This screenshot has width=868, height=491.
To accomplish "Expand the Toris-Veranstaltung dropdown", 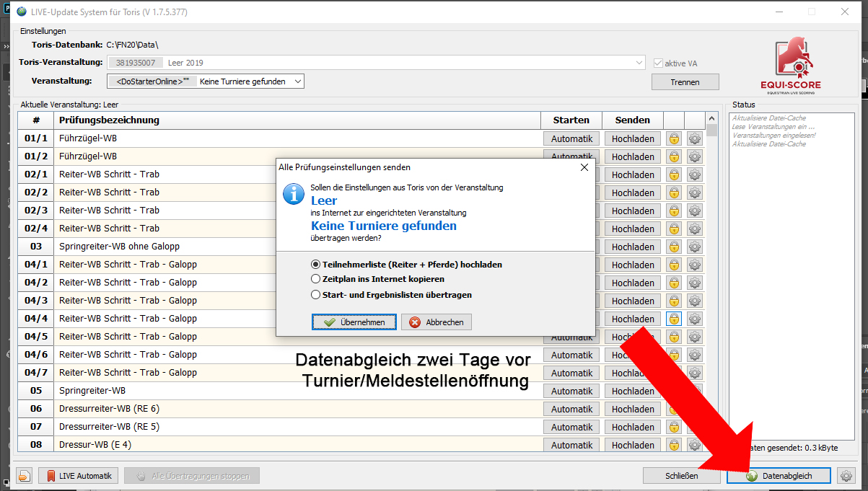I will click(x=639, y=63).
